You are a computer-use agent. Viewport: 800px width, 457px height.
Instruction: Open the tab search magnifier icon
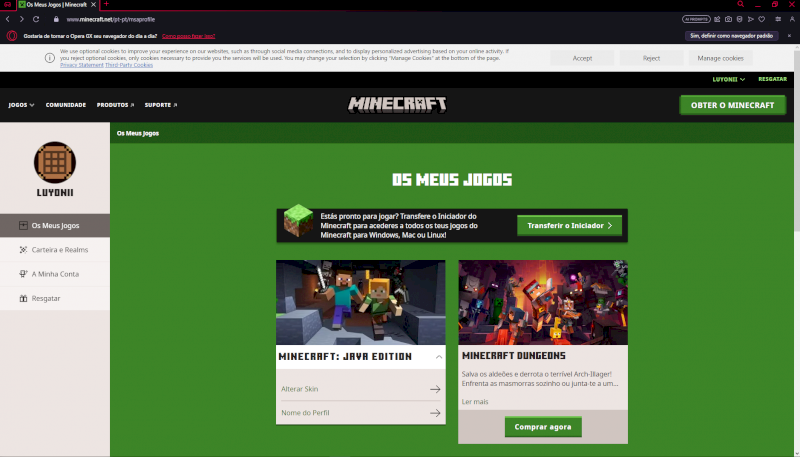click(x=740, y=4)
